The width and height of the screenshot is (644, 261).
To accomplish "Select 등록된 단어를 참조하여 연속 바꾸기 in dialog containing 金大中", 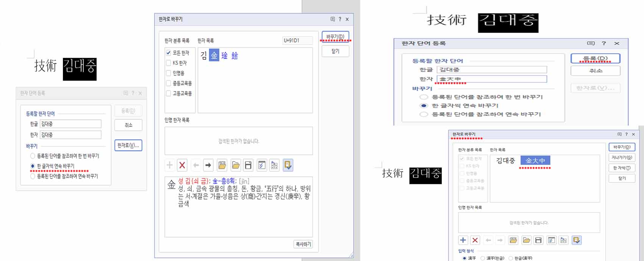I will [424, 114].
